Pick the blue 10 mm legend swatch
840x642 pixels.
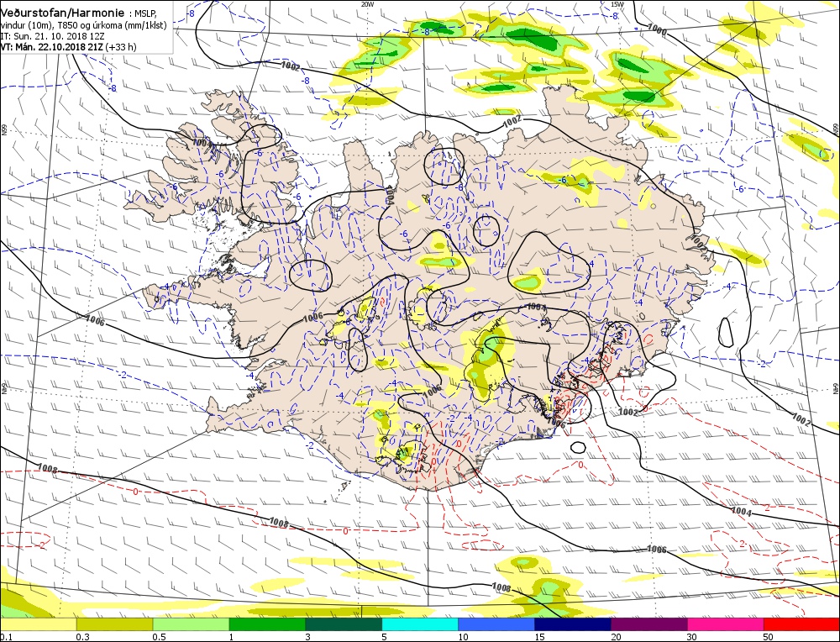[496, 624]
